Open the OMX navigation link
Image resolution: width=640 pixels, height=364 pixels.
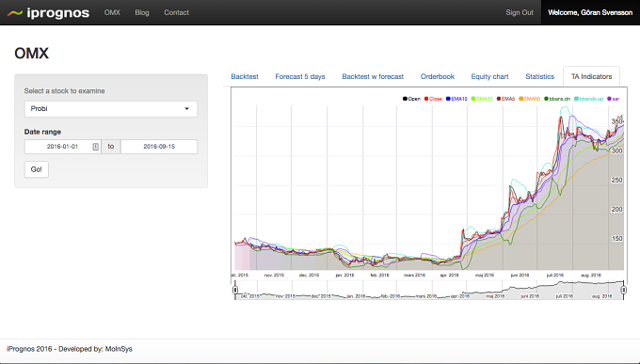click(112, 12)
